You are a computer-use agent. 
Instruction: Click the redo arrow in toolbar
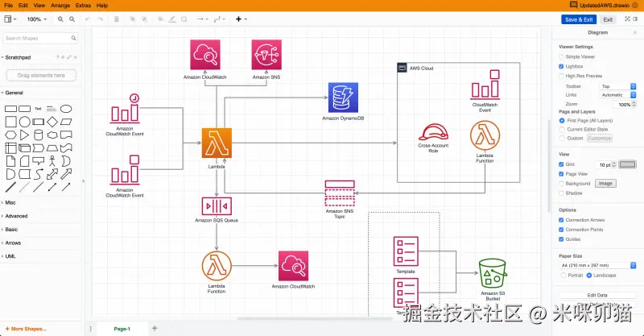coord(100,19)
